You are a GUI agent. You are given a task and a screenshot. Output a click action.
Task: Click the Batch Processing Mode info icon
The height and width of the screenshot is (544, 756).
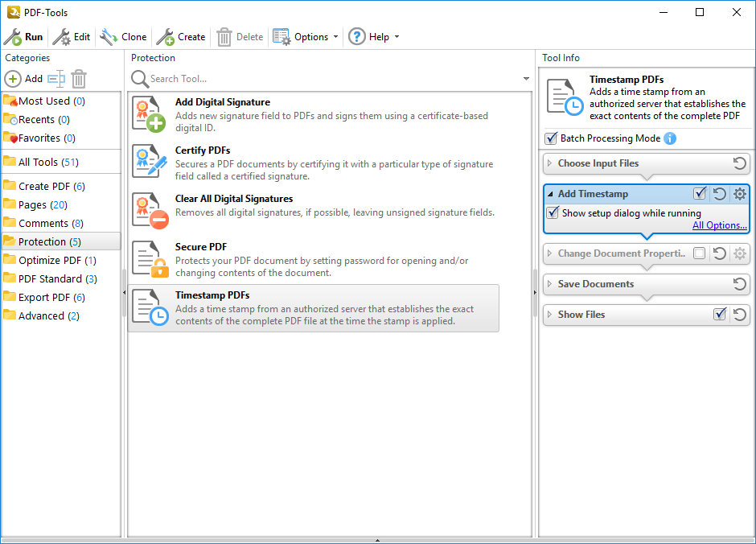point(670,138)
